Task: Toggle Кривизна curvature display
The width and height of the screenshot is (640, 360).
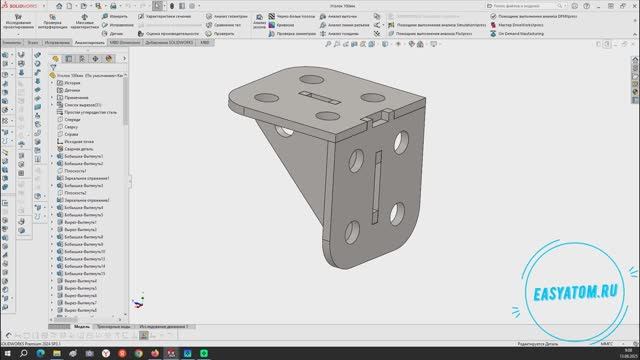Action: 281,25
